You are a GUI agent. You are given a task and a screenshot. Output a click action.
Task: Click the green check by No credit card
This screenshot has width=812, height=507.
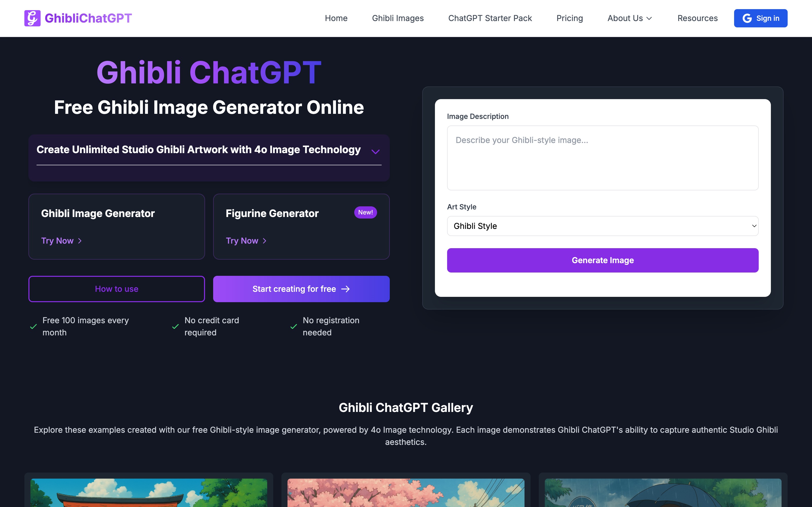(x=175, y=326)
